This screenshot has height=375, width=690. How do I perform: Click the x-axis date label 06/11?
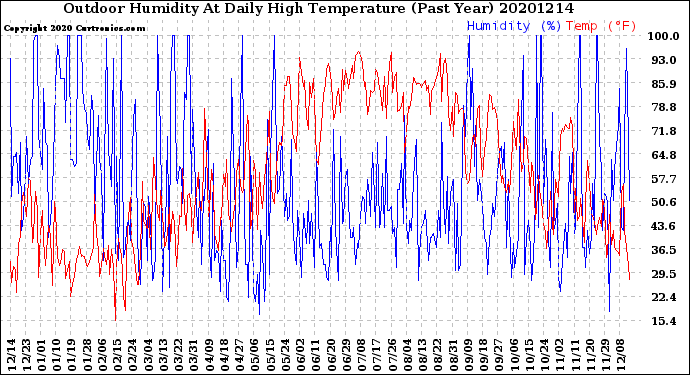tap(316, 355)
